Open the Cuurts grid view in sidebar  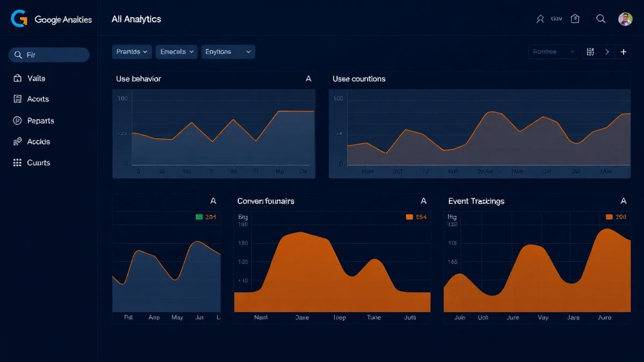[17, 162]
